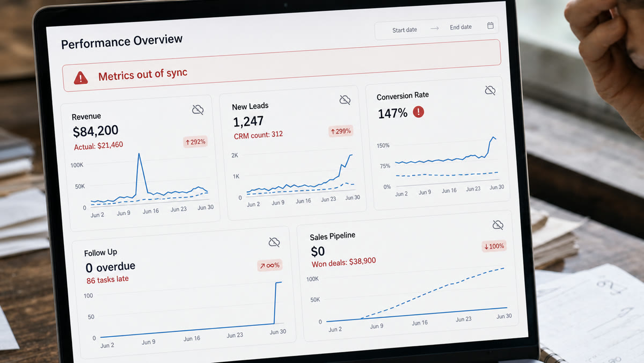Click the 299% increase badge on New Leads
This screenshot has width=644, height=363.
click(341, 131)
